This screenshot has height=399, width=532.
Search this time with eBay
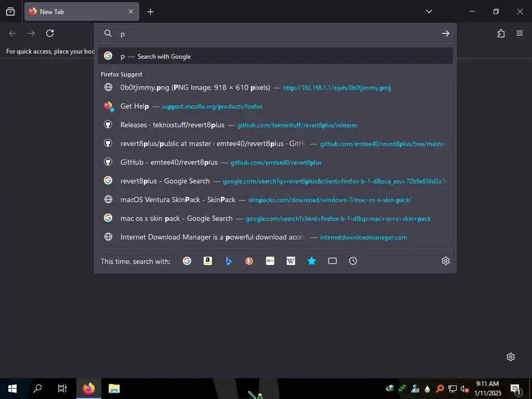point(270,261)
